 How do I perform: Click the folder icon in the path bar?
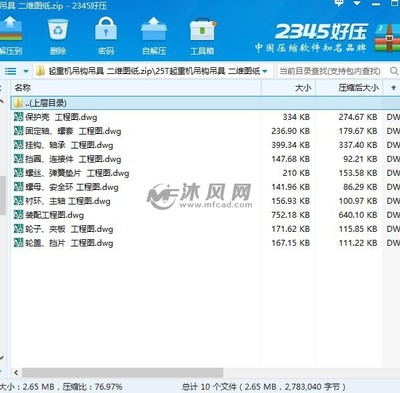[40, 71]
